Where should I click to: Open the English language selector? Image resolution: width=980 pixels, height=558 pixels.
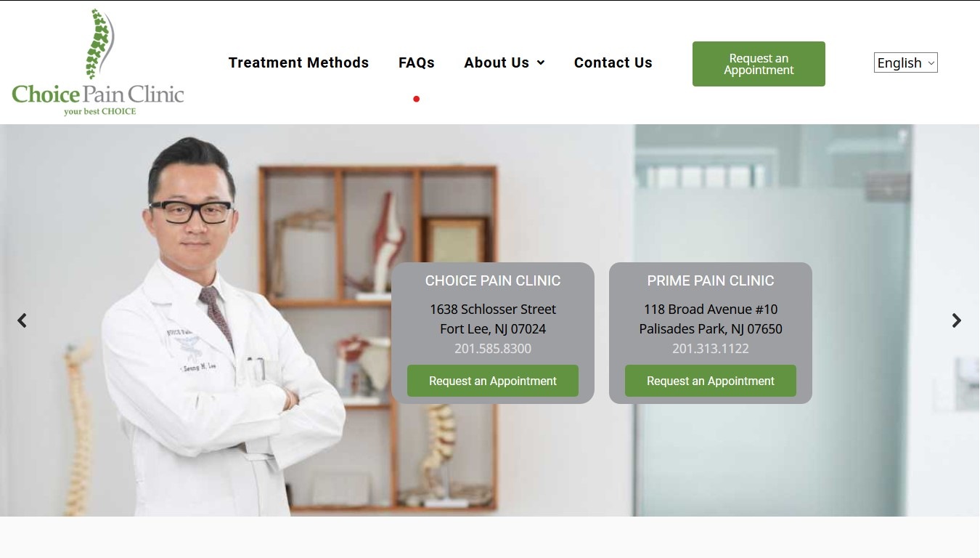point(906,62)
